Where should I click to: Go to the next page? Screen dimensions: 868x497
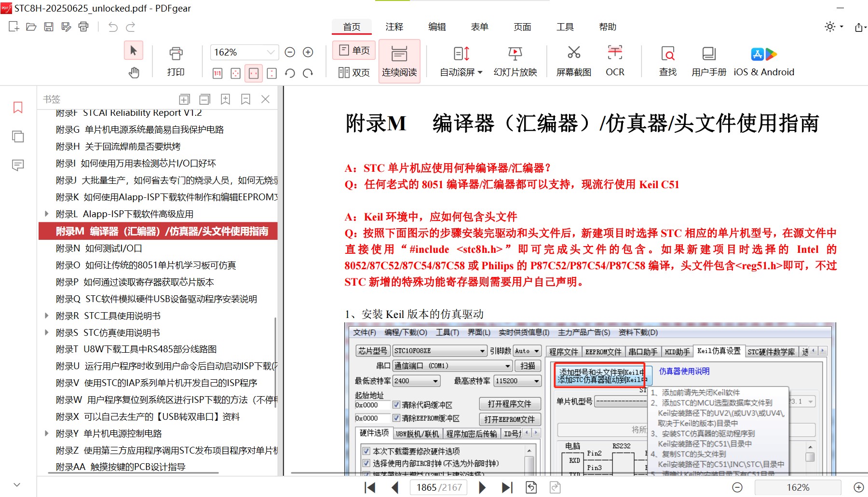point(482,487)
